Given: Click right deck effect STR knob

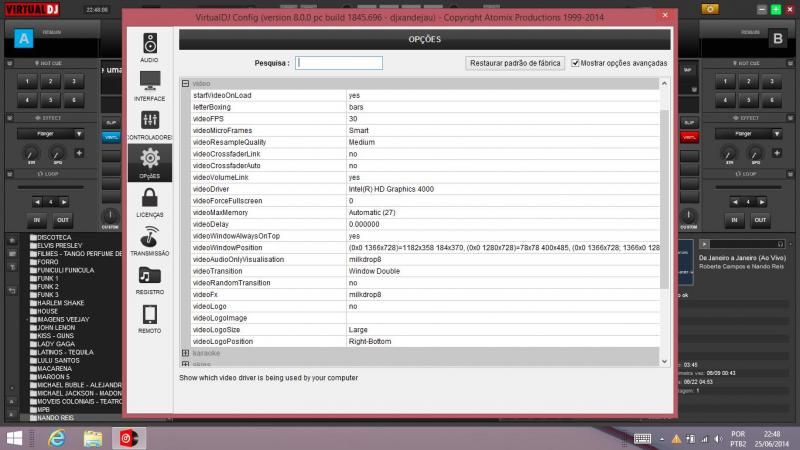Looking at the screenshot, I should [729, 153].
